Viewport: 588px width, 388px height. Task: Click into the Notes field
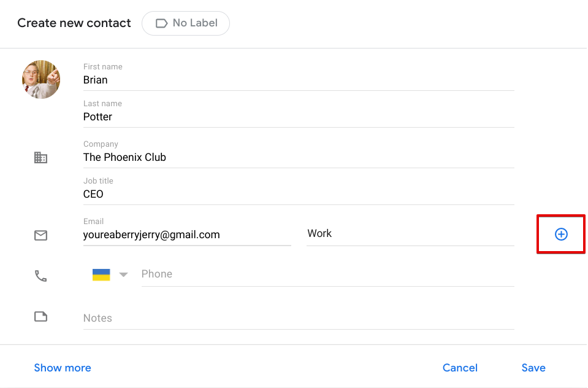pyautogui.click(x=298, y=318)
